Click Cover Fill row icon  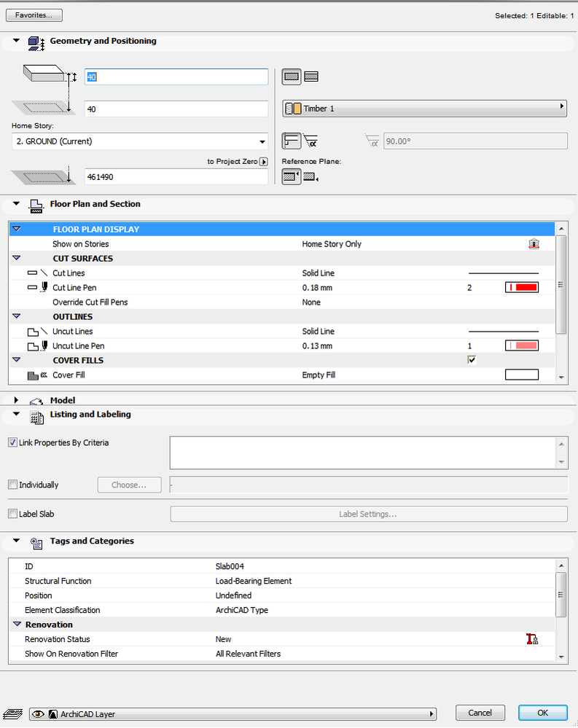[37, 375]
